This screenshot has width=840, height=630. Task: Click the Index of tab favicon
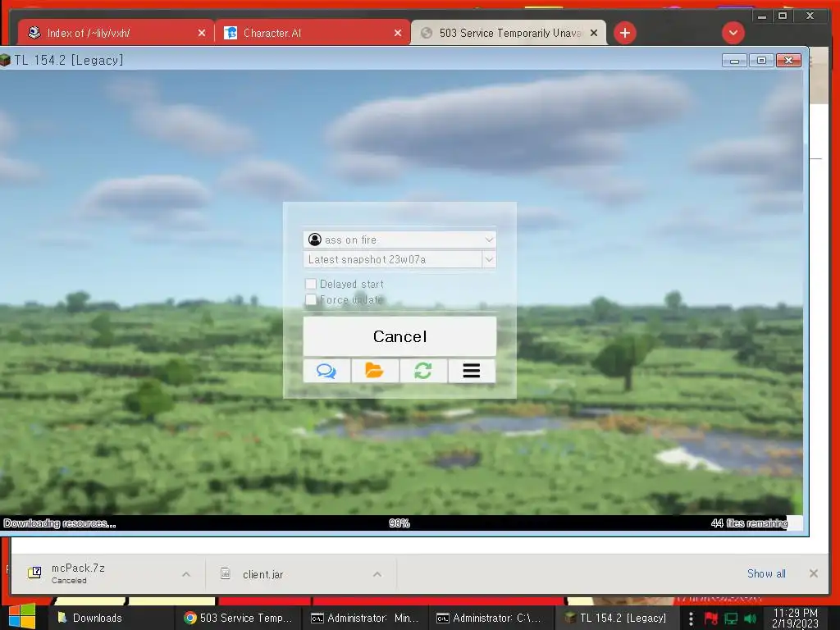click(x=34, y=33)
